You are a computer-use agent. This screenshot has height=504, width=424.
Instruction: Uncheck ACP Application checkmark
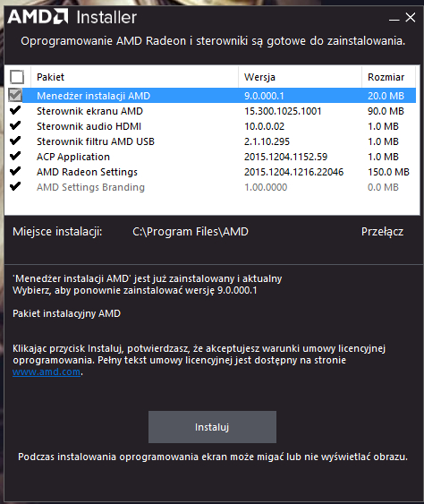pyautogui.click(x=15, y=156)
